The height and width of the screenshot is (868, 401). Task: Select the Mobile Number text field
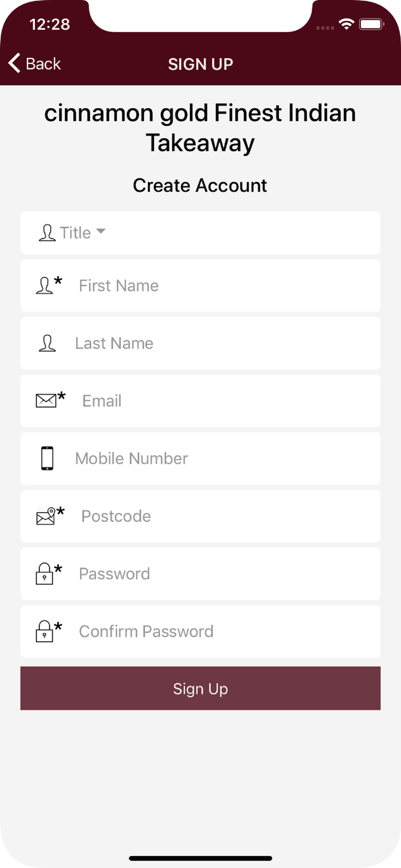pos(200,458)
